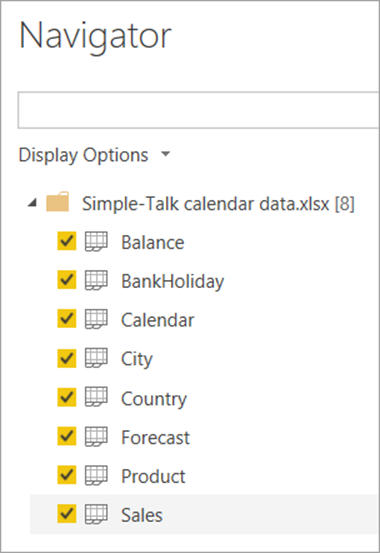Click the table icon beside Country
This screenshot has width=380, height=553.
(x=96, y=397)
